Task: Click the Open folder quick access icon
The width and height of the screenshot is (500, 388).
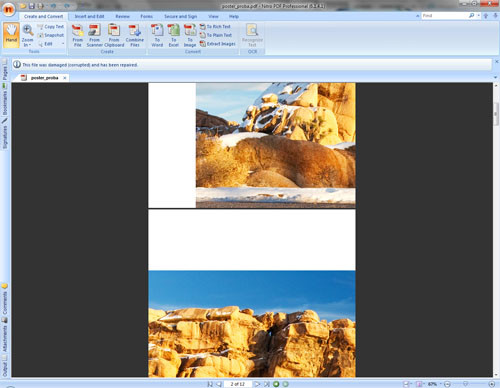Action: pyautogui.click(x=23, y=6)
